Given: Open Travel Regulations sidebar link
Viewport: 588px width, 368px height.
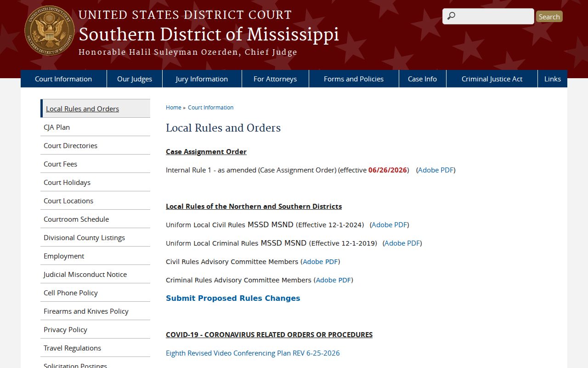Looking at the screenshot, I should click(95, 348).
